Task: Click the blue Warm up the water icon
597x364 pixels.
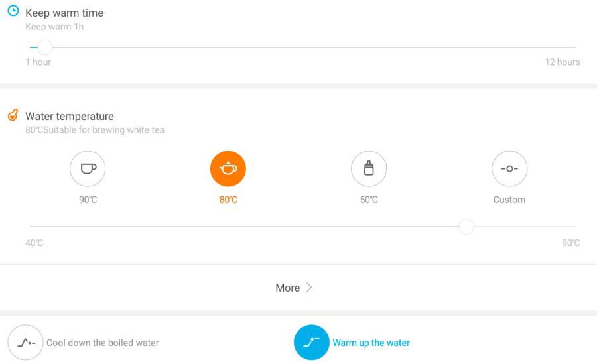Action: 312,342
